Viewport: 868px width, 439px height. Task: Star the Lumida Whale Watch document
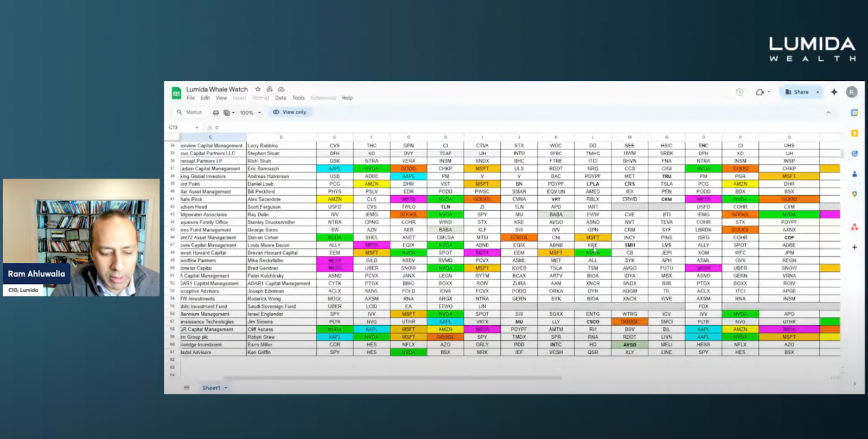(258, 89)
